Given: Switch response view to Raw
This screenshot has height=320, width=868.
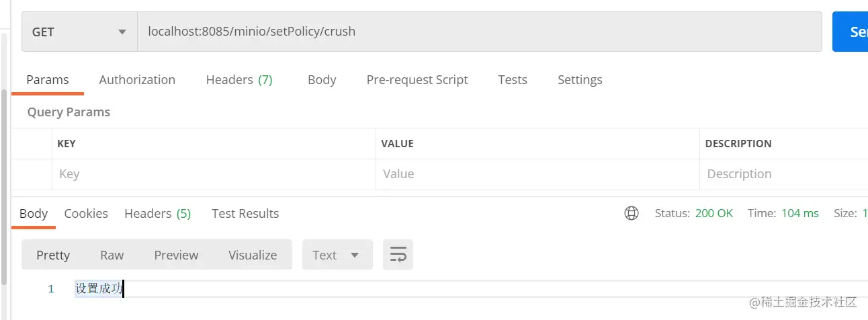Looking at the screenshot, I should click(x=112, y=255).
